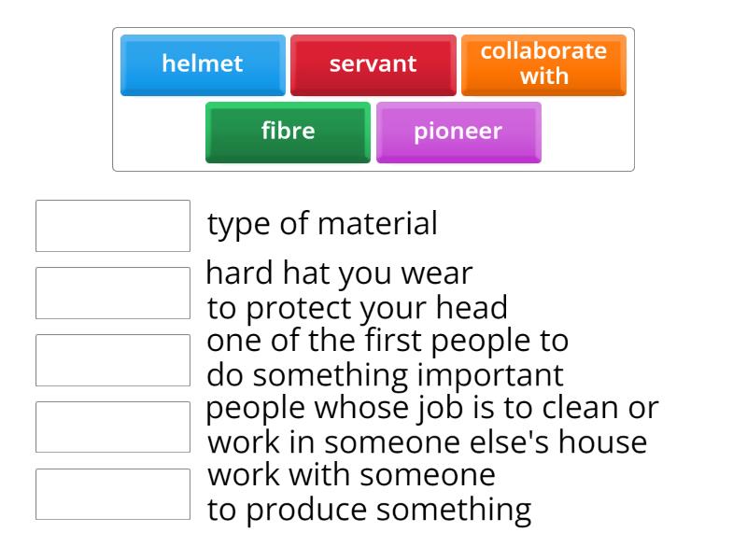Click the 'hard hat you wear' definition
Viewport: 747px width, 560px height.
357,291
